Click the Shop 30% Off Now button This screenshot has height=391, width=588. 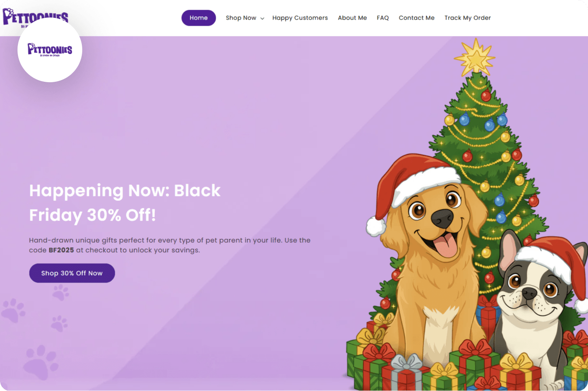tap(72, 273)
